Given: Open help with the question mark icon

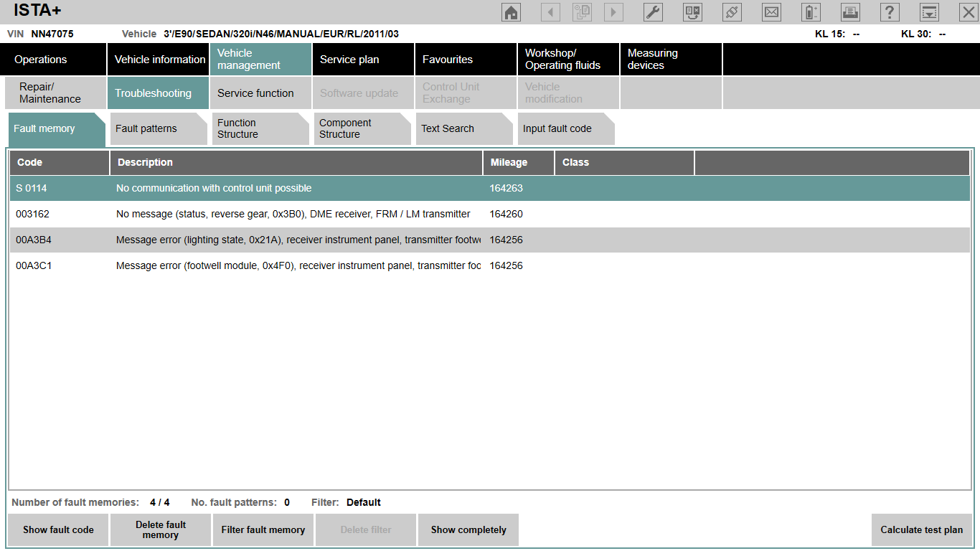Looking at the screenshot, I should (x=890, y=12).
